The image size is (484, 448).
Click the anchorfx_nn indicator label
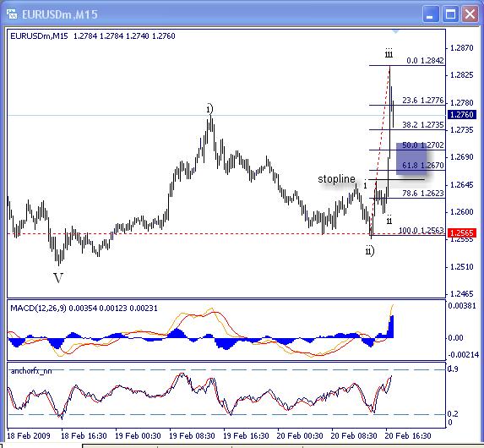(x=31, y=371)
